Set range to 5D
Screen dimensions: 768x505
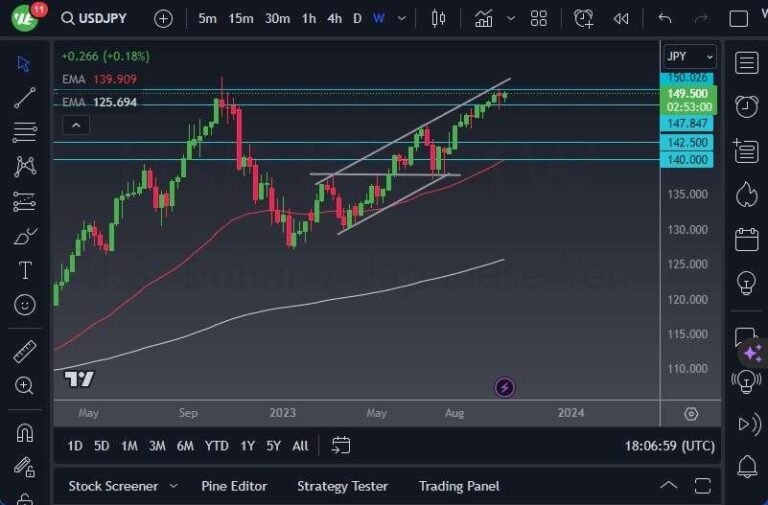pos(101,446)
